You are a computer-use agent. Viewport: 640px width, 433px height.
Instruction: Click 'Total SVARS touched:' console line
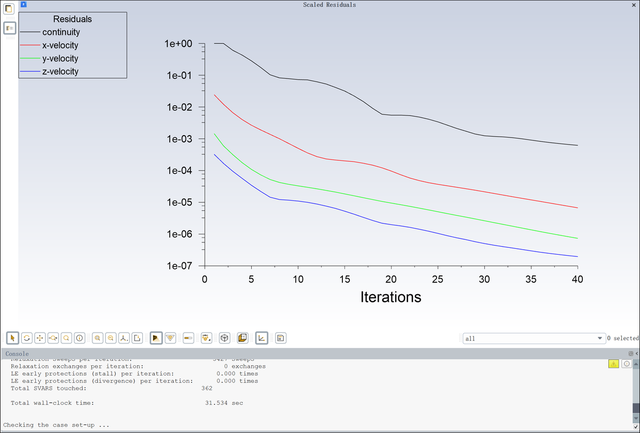(49, 388)
